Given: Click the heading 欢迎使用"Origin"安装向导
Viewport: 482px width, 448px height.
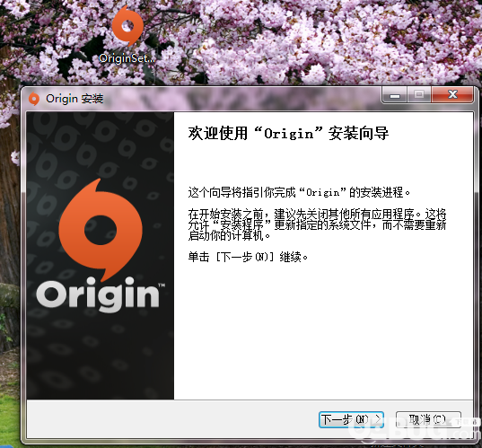Looking at the screenshot, I should (x=288, y=133).
